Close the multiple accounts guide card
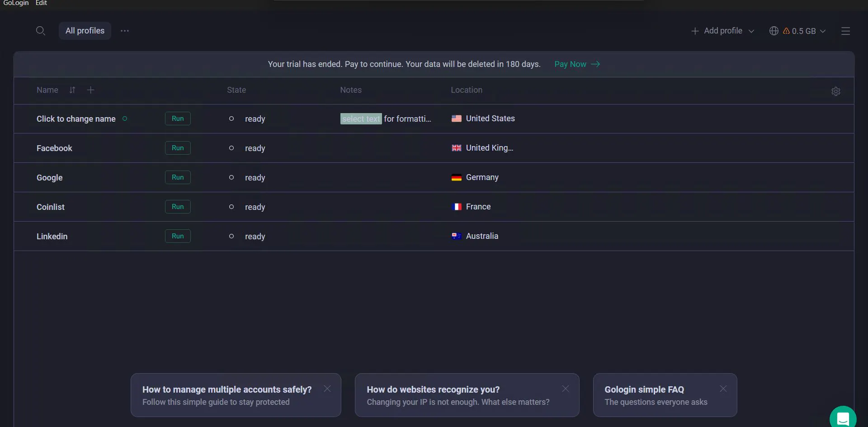 327,389
